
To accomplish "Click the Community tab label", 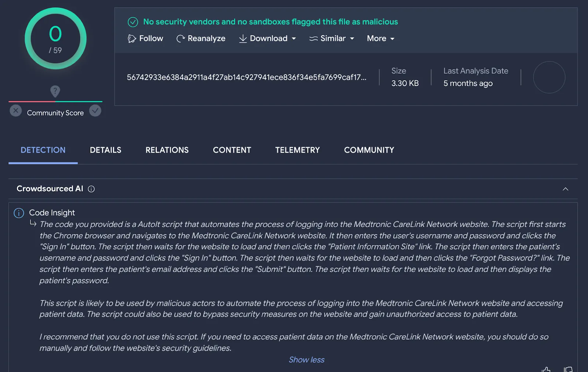I will [369, 150].
